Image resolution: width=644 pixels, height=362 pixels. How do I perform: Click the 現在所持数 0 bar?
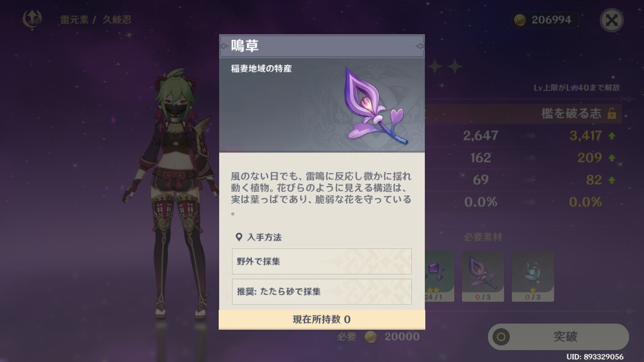[x=322, y=320]
